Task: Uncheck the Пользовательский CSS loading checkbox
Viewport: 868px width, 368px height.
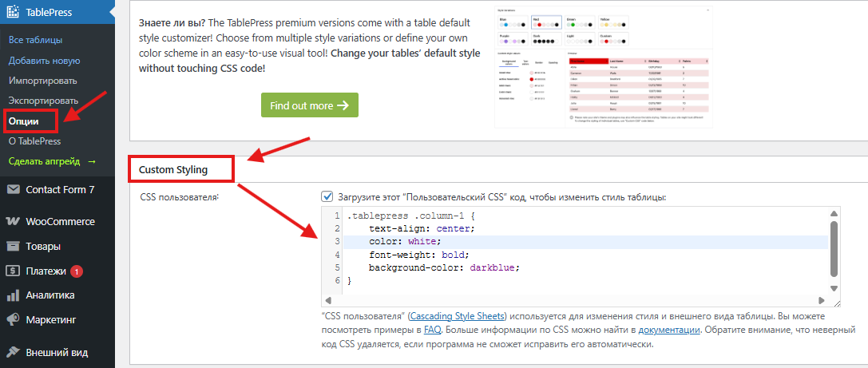Action: pos(327,197)
